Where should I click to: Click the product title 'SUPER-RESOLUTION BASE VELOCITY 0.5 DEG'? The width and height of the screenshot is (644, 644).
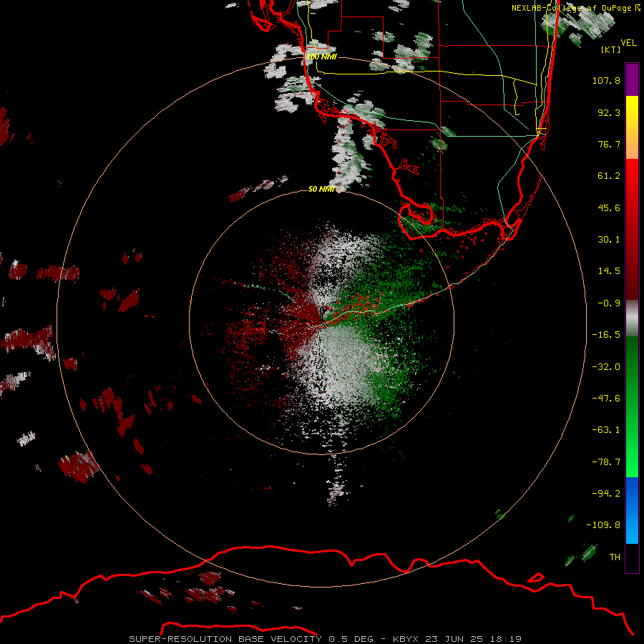[x=251, y=639]
